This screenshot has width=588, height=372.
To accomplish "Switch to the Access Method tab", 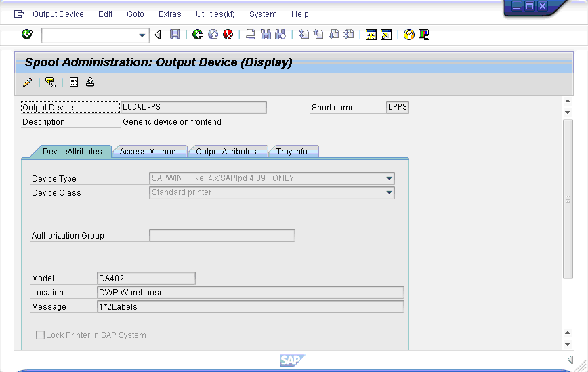I will point(148,152).
